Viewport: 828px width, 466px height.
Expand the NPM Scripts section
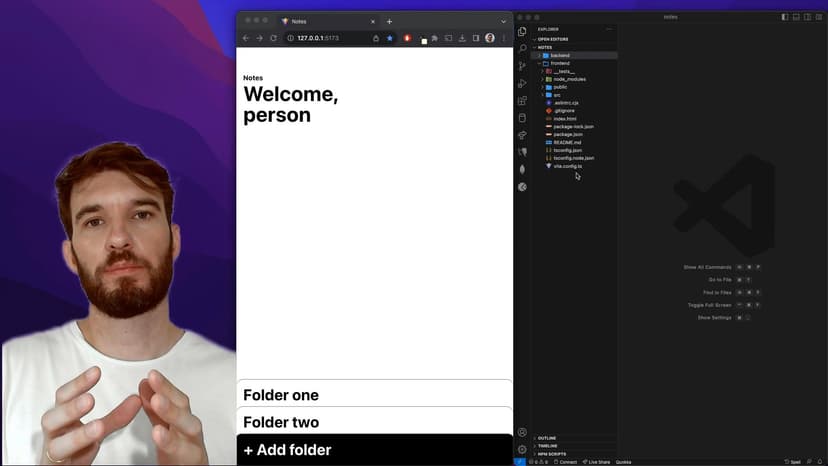[x=551, y=454]
